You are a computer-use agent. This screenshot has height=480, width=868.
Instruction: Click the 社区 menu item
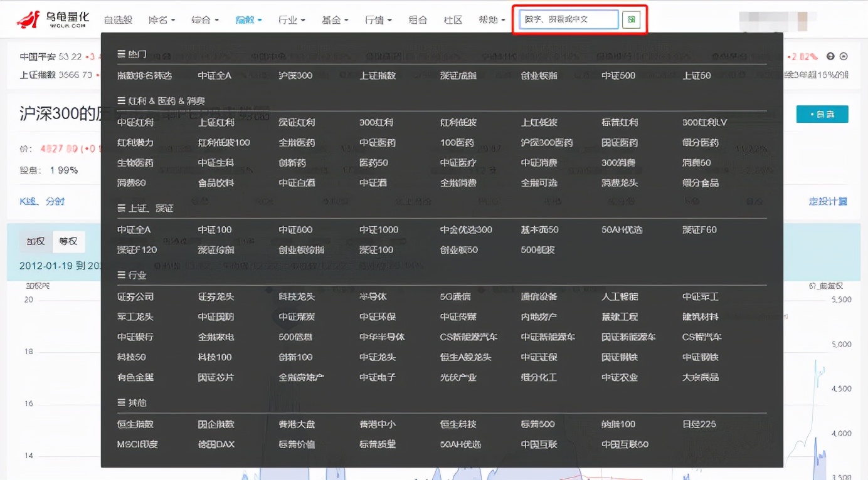point(453,19)
